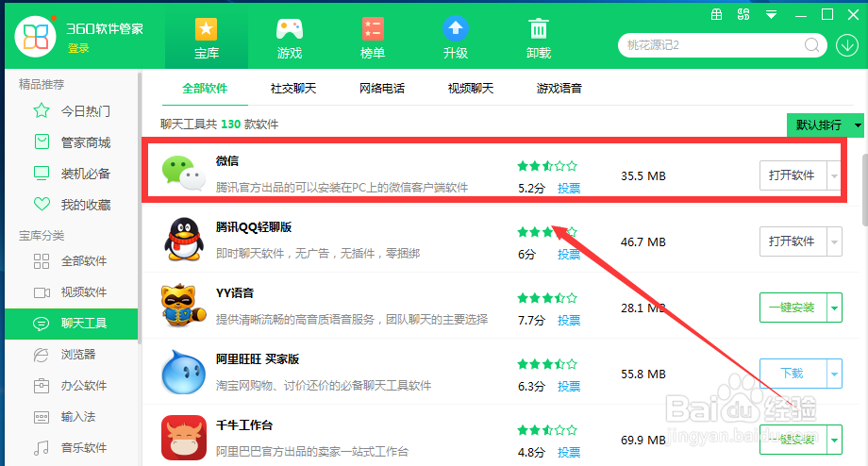Screen dimensions: 868x466
Task: Click 投票 link for 阿里旺旺 买家版
Action: click(x=569, y=387)
